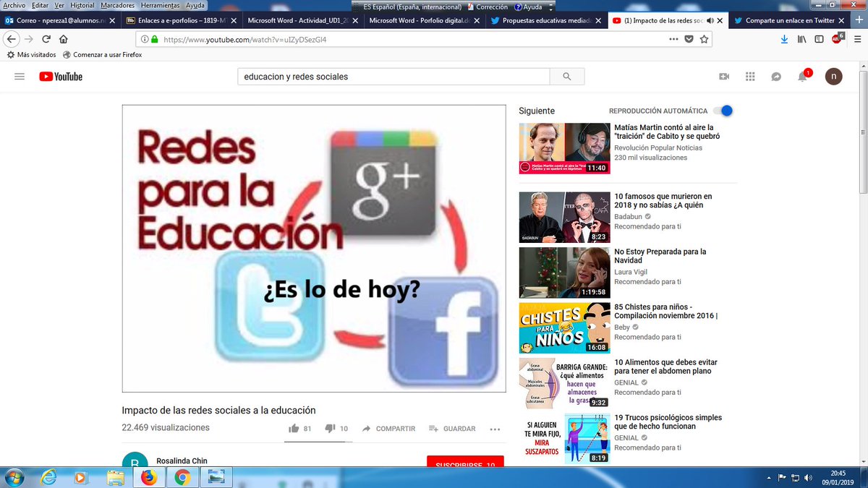
Task: Open 10 famosos que murieron video thumbnail
Action: (x=565, y=218)
